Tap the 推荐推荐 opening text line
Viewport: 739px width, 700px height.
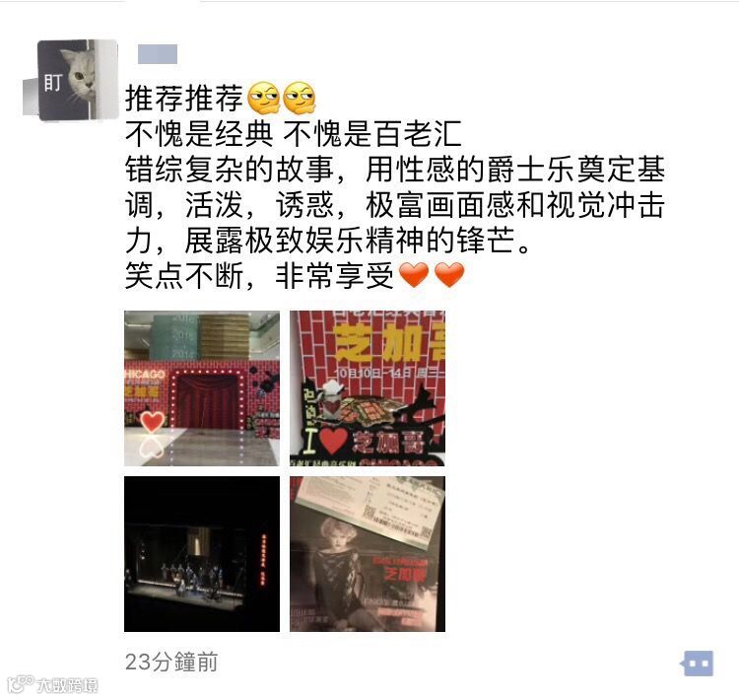pyautogui.click(x=184, y=99)
